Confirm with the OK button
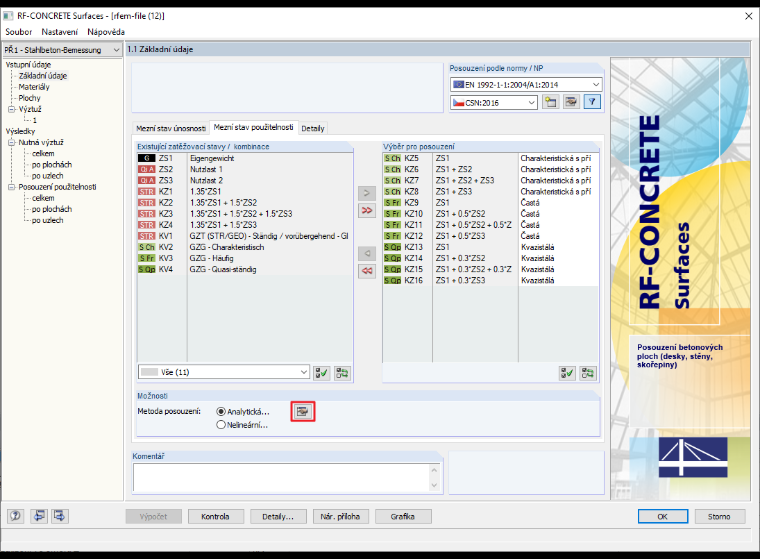The image size is (760, 559). (x=663, y=516)
